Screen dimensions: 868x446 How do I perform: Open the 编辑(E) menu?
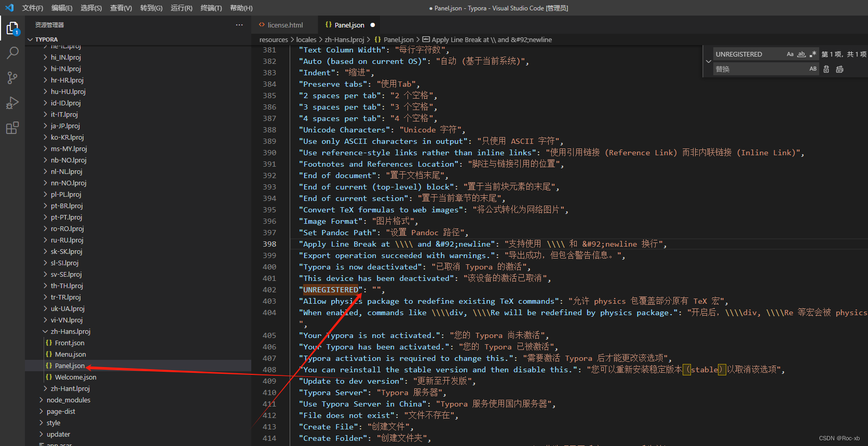coord(62,8)
